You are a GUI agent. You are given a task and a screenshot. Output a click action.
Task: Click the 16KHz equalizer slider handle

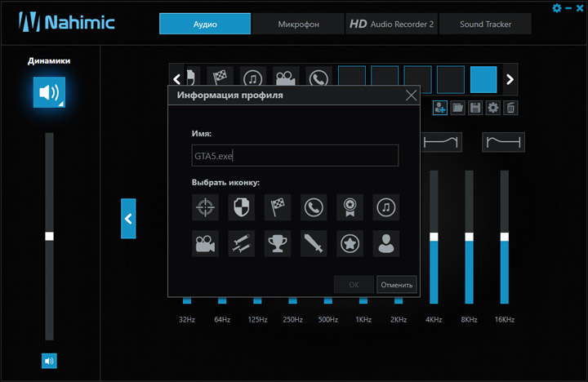pyautogui.click(x=505, y=237)
